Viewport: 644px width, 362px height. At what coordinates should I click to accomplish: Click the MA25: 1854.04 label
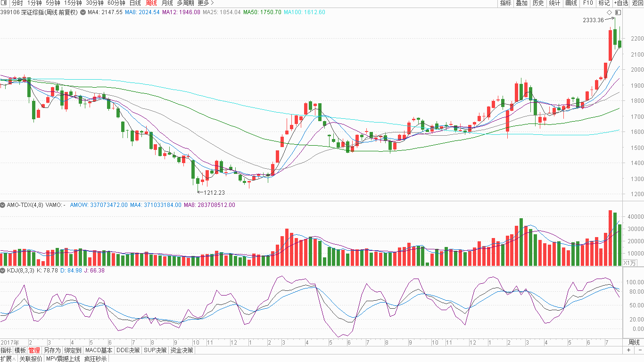[222, 12]
